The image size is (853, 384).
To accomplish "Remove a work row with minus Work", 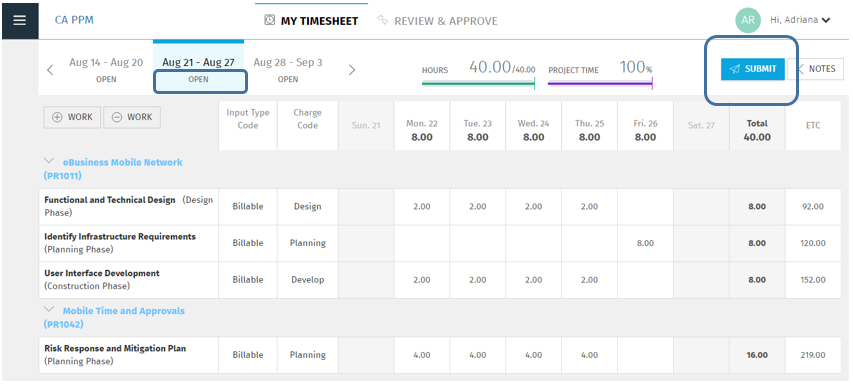I will (132, 117).
